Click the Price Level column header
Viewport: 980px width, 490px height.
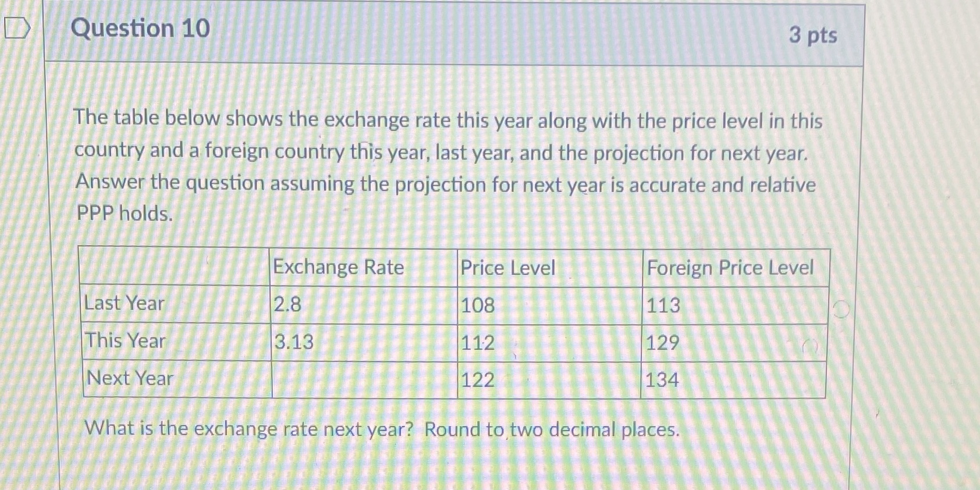click(x=507, y=268)
